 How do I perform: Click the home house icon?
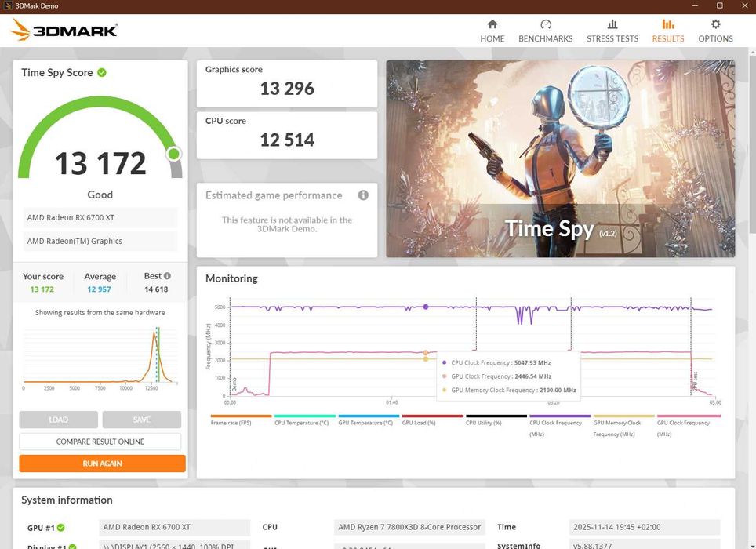click(492, 24)
